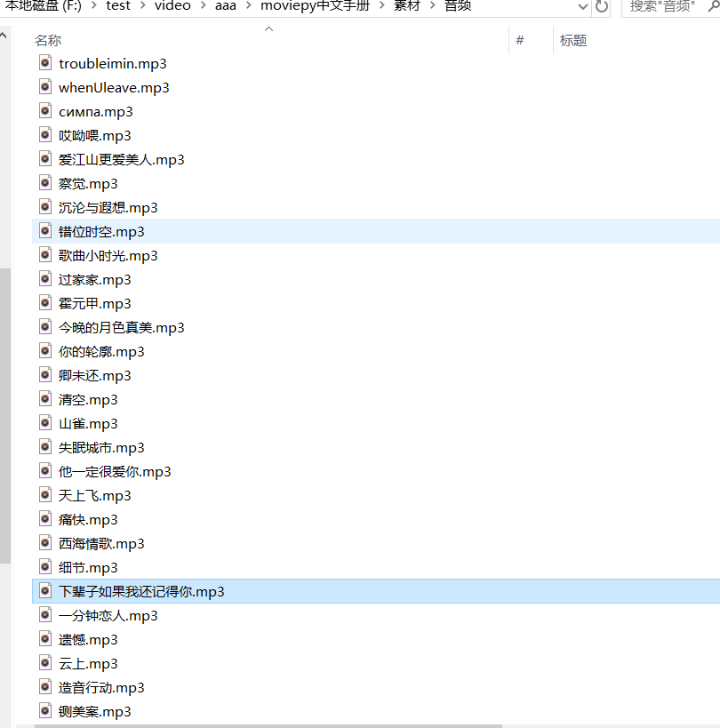Viewport: 720px width, 728px height.
Task: Click the search magnifier icon
Action: [x=713, y=6]
